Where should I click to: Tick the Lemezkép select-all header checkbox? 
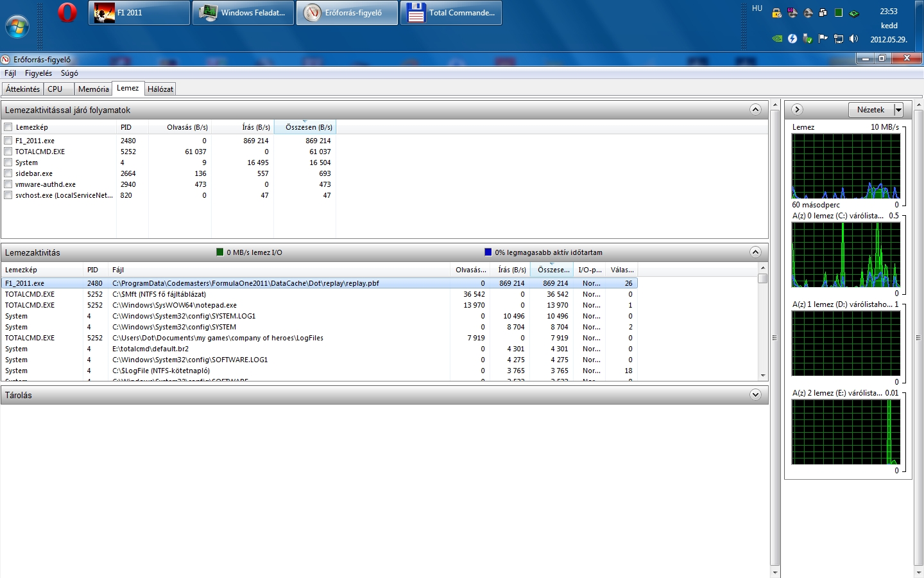(8, 127)
